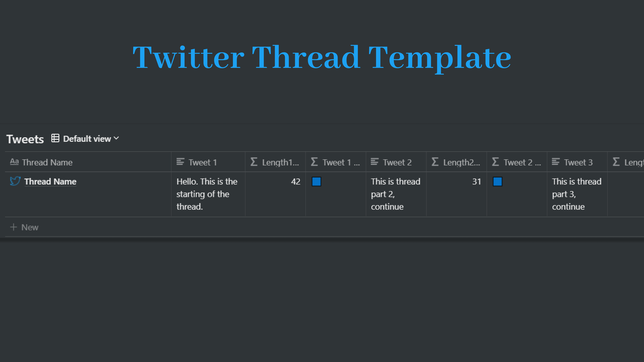Click New to add a row

(x=24, y=227)
